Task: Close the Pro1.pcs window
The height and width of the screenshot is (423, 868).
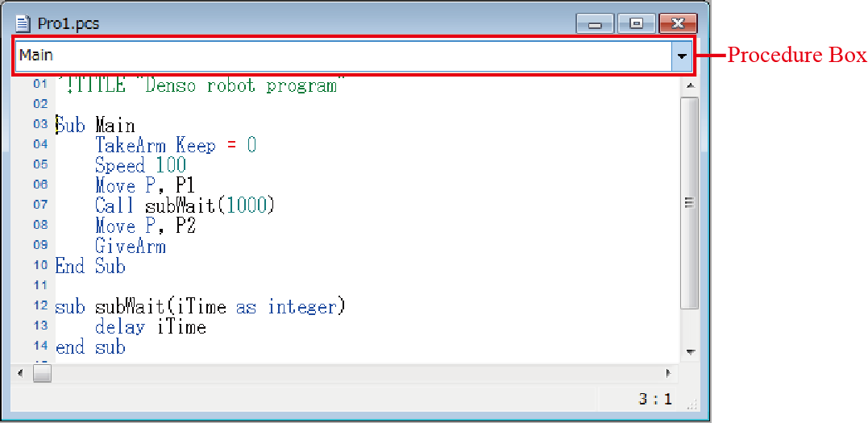Action: click(x=678, y=23)
